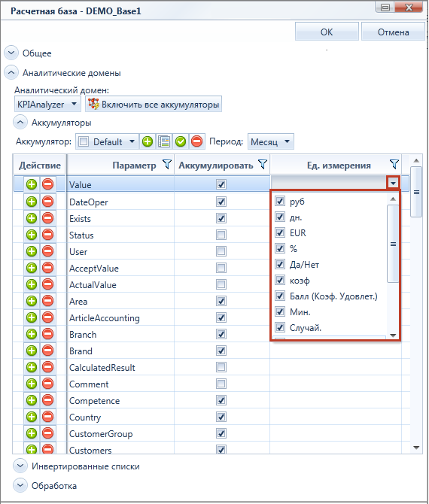This screenshot has height=504, width=429.
Task: Click the green checkmark accumulator icon
Action: pos(181,141)
